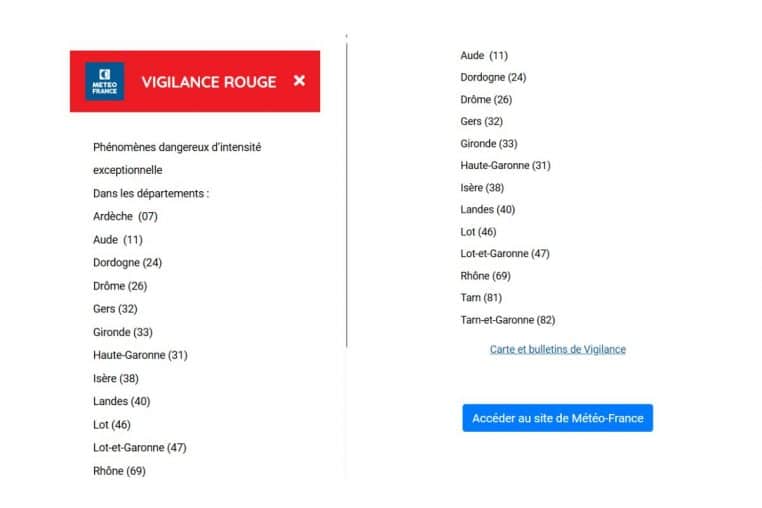The image size is (762, 508).
Task: Select Landes (40) in the left list
Action: click(x=120, y=401)
